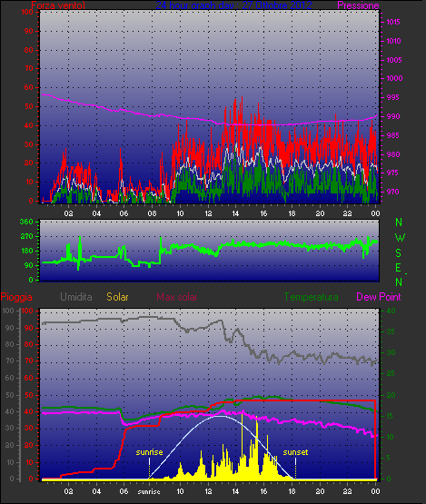Click the yellow "sunrise" marker label inside the chart
The width and height of the screenshot is (426, 504).
tap(149, 452)
